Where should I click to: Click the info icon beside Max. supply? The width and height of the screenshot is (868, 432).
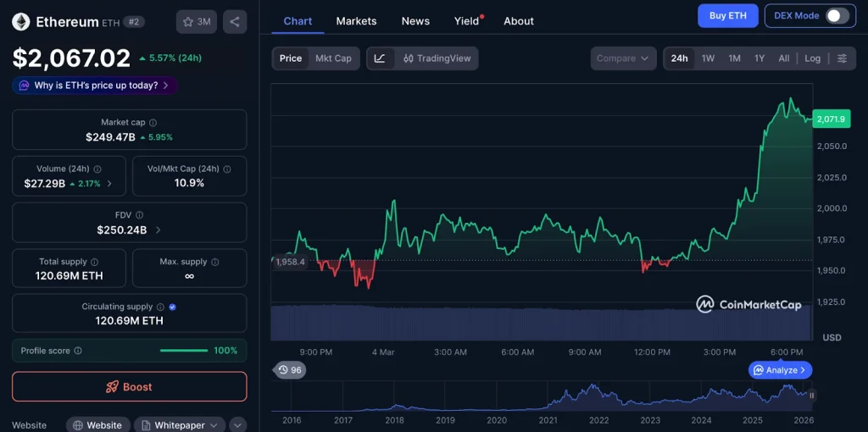click(214, 262)
